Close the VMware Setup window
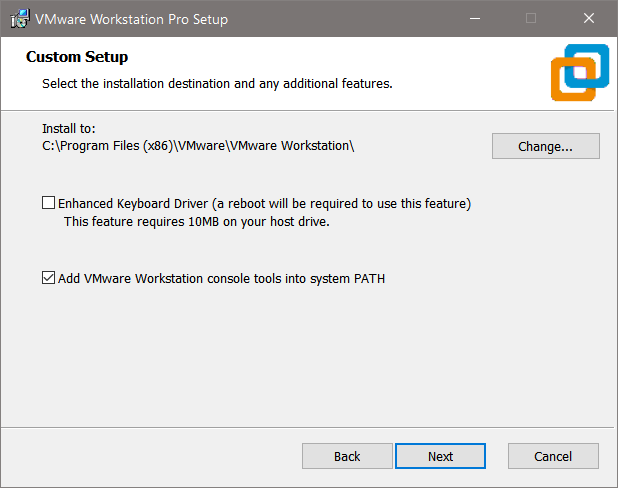 pyautogui.click(x=587, y=19)
